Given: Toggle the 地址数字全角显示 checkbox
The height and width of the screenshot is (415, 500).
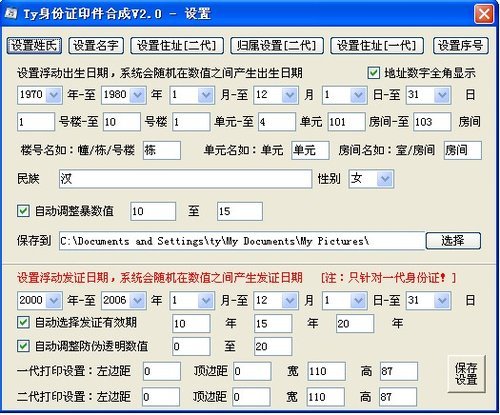Looking at the screenshot, I should click(x=373, y=73).
